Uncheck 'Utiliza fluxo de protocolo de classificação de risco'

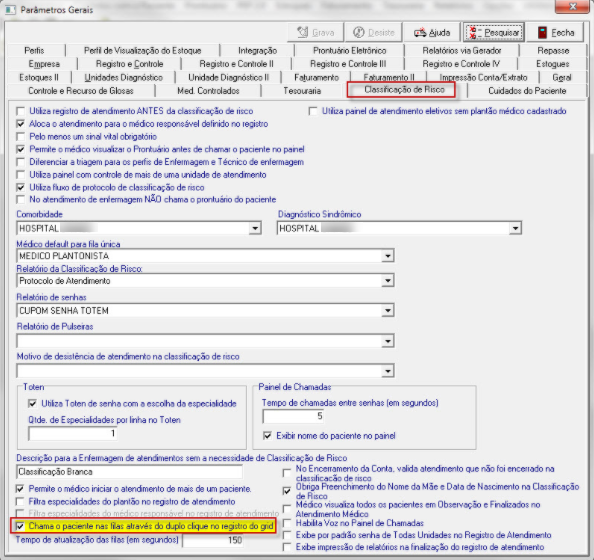pyautogui.click(x=21, y=187)
